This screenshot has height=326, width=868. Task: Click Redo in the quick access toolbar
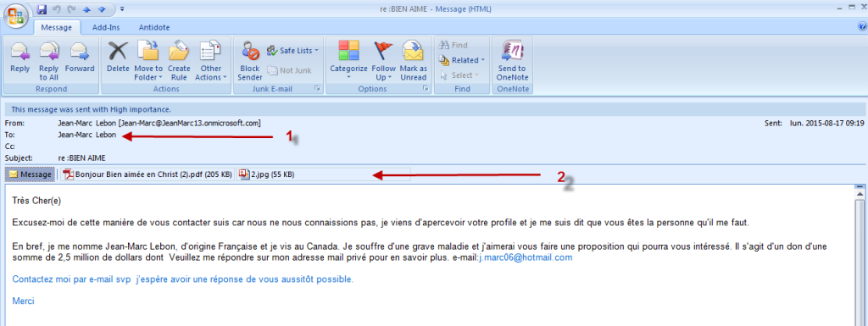tap(71, 8)
